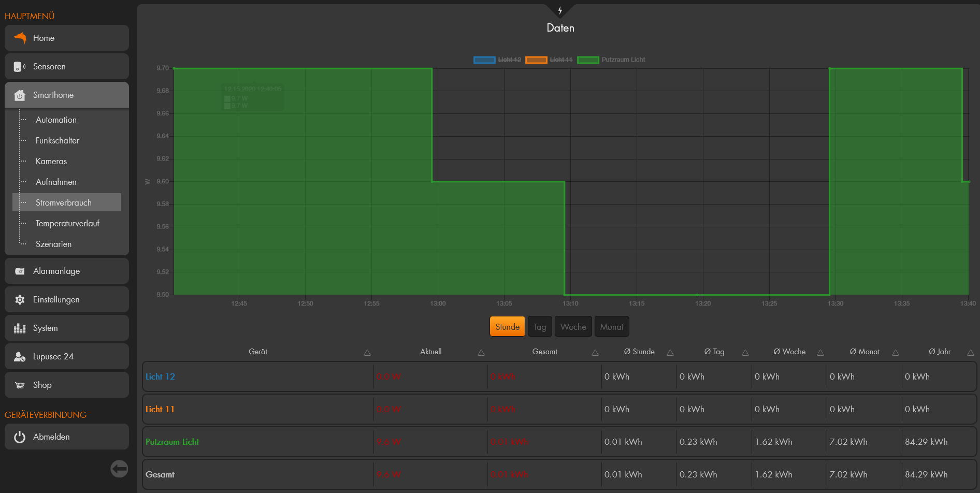
Task: Open the Alarmanlage menu
Action: click(67, 271)
